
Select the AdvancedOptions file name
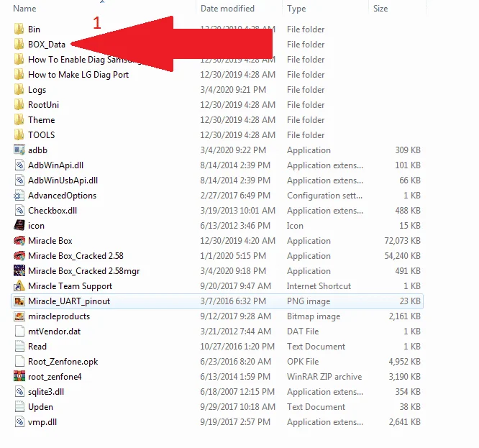coord(62,196)
